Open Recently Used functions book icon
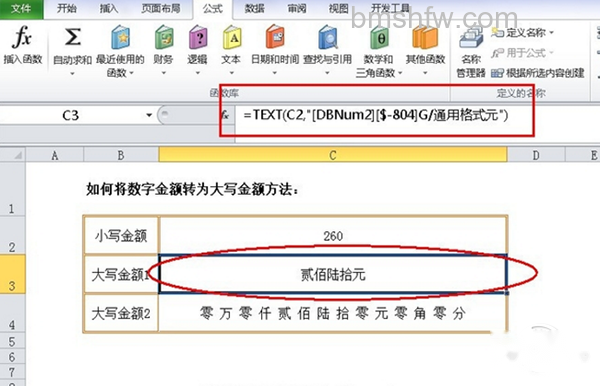The height and width of the screenshot is (386, 600). click(120, 37)
